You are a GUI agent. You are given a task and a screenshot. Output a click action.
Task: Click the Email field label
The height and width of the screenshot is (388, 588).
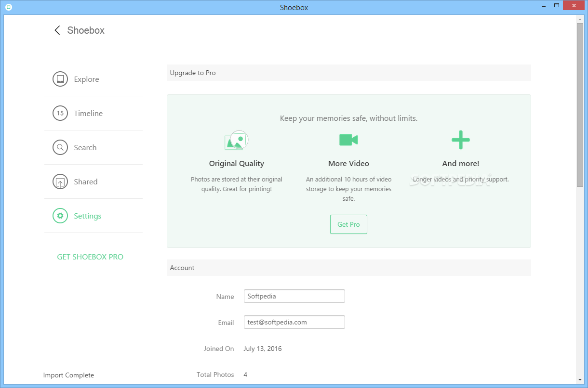[226, 323]
